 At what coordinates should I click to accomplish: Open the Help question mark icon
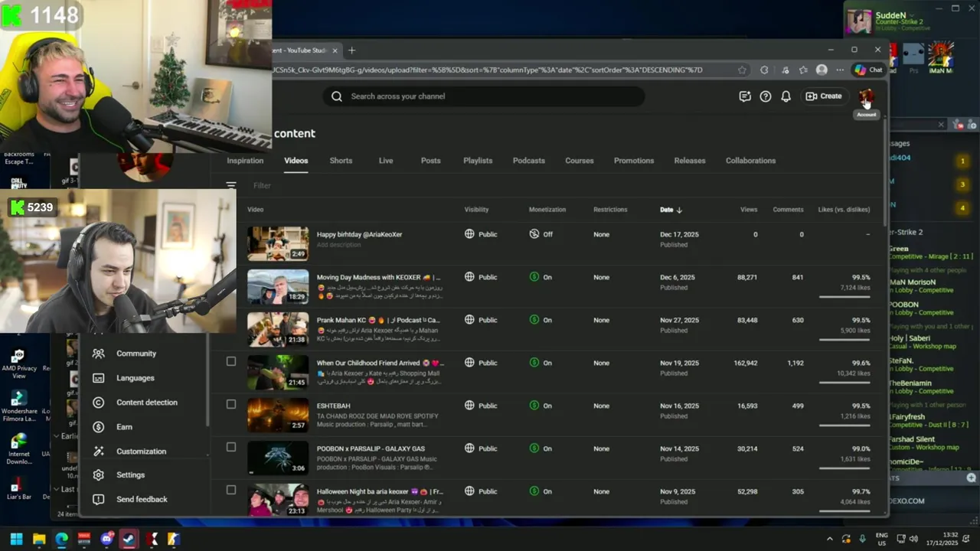[x=766, y=96]
